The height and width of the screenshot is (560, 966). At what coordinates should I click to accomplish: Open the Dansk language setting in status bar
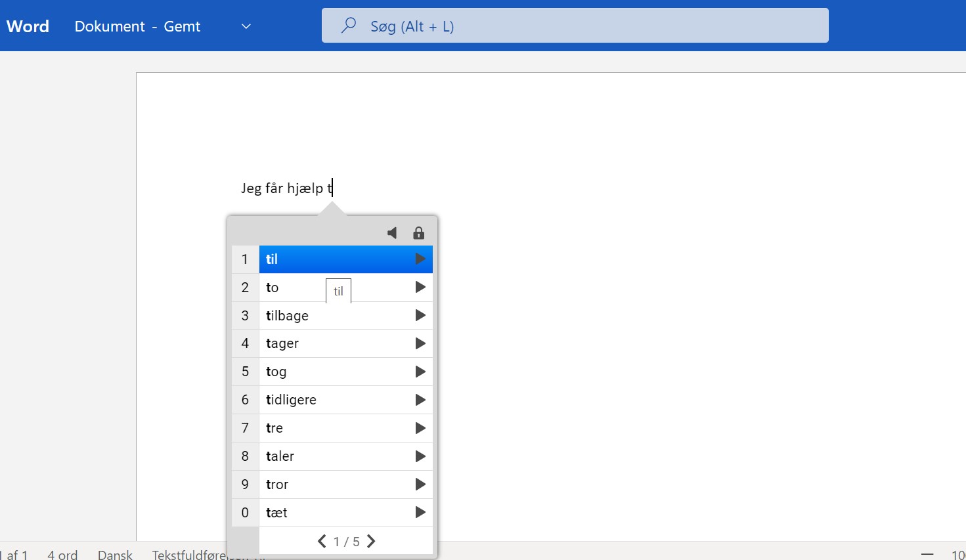[115, 555]
